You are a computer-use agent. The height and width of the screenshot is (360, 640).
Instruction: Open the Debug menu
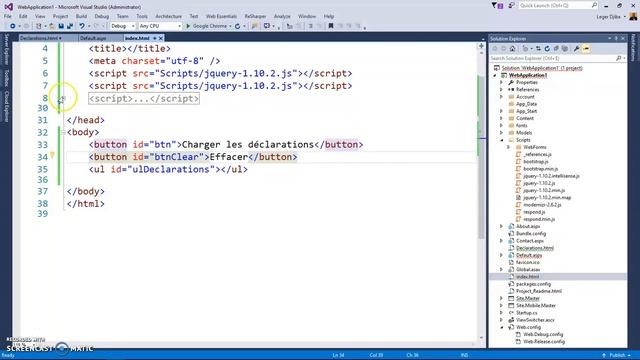click(102, 16)
